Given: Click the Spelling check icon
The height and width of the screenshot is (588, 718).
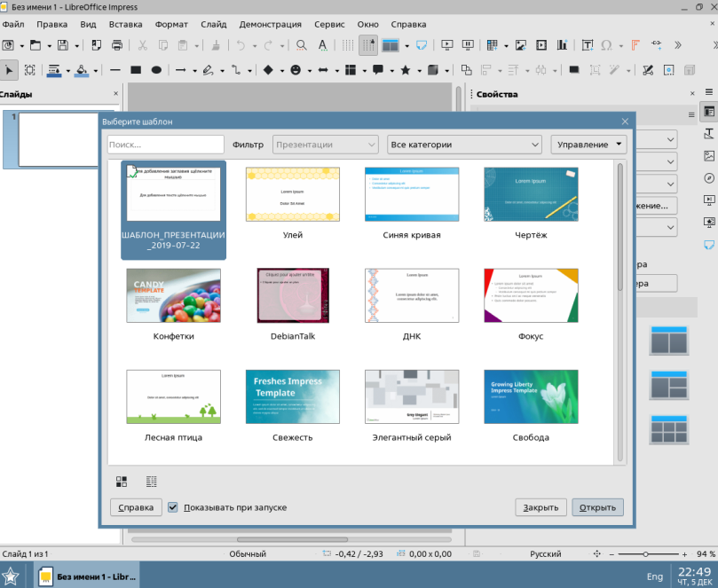Looking at the screenshot, I should (x=323, y=45).
